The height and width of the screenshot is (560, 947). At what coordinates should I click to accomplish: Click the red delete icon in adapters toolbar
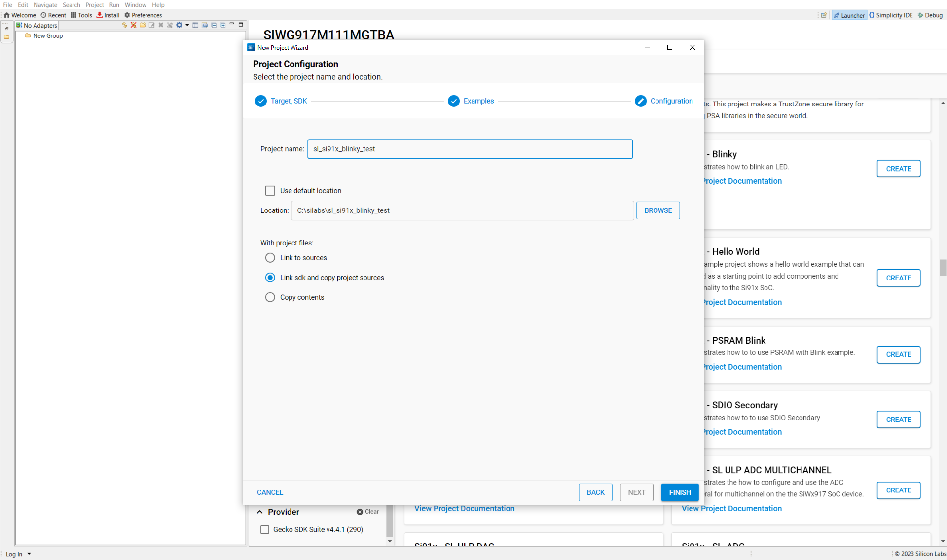(133, 25)
